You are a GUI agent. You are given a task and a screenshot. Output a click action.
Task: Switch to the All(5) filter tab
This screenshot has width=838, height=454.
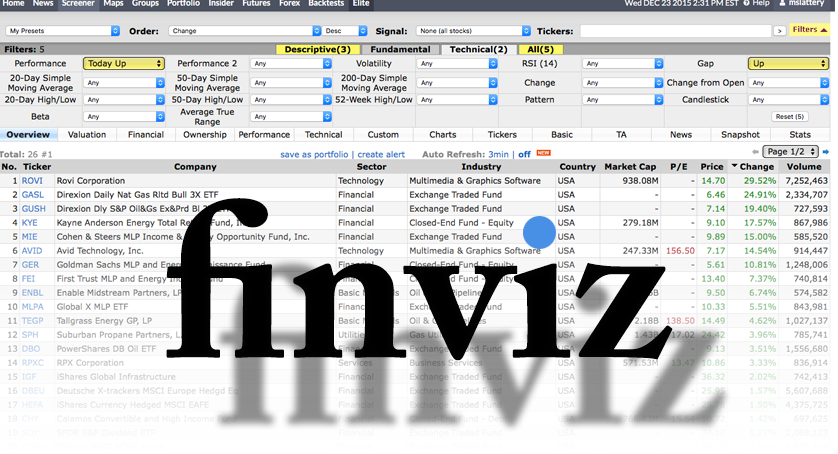pyautogui.click(x=540, y=49)
